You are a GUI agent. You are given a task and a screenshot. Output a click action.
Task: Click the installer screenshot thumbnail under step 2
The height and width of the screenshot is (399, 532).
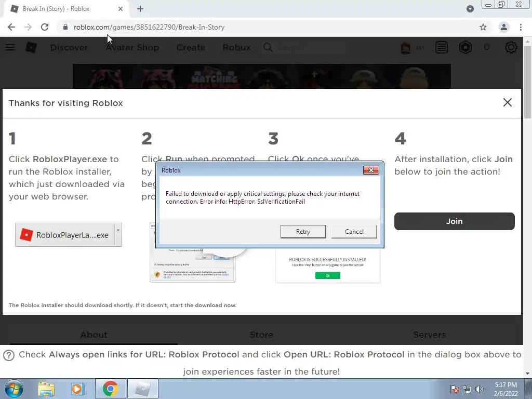[192, 265]
